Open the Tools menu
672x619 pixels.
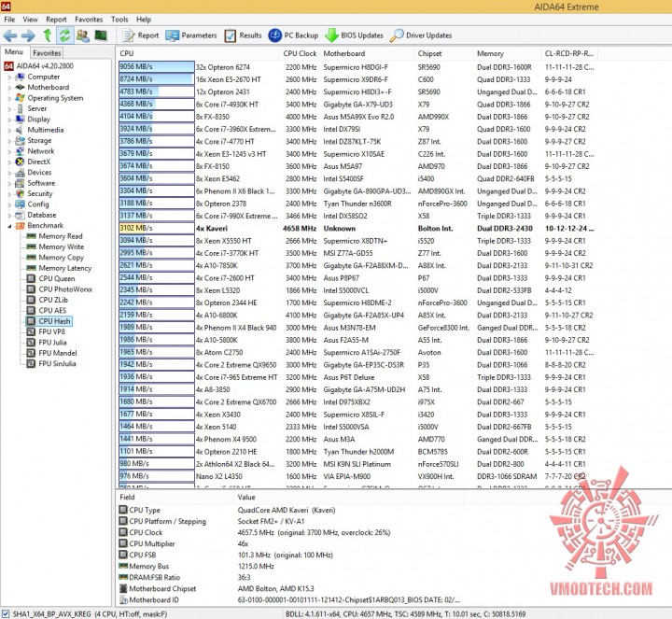[119, 20]
